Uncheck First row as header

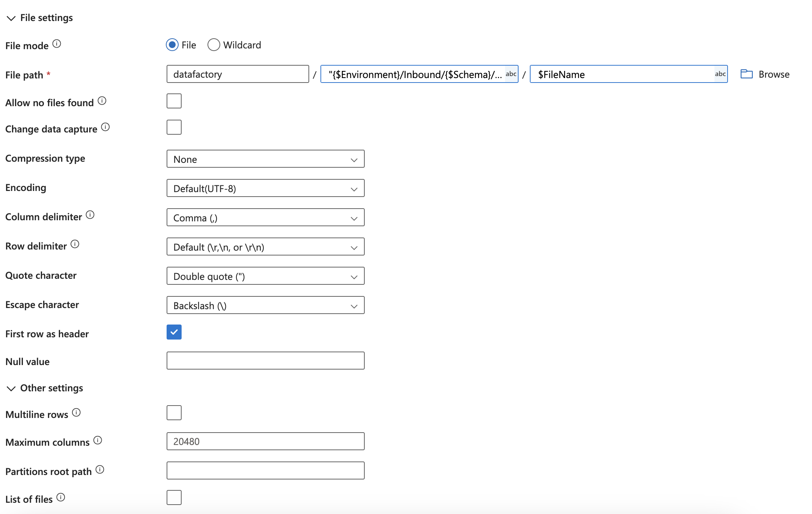(174, 332)
